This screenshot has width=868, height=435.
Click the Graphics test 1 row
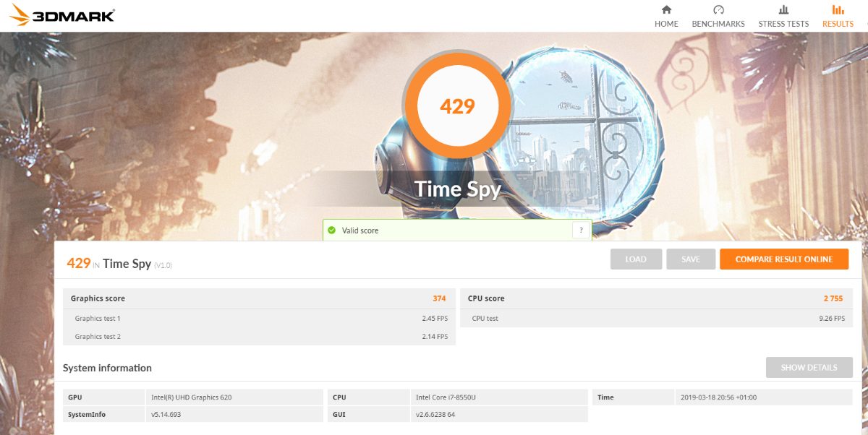click(259, 319)
